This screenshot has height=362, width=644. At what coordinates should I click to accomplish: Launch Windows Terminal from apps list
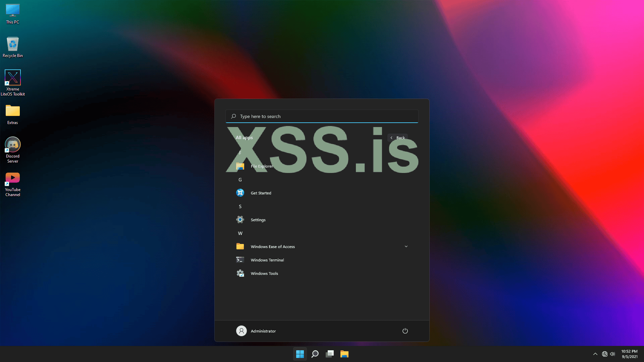tap(267, 260)
